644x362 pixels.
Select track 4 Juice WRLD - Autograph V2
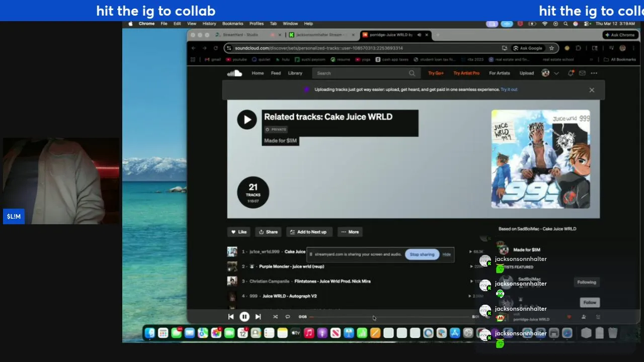click(x=289, y=296)
